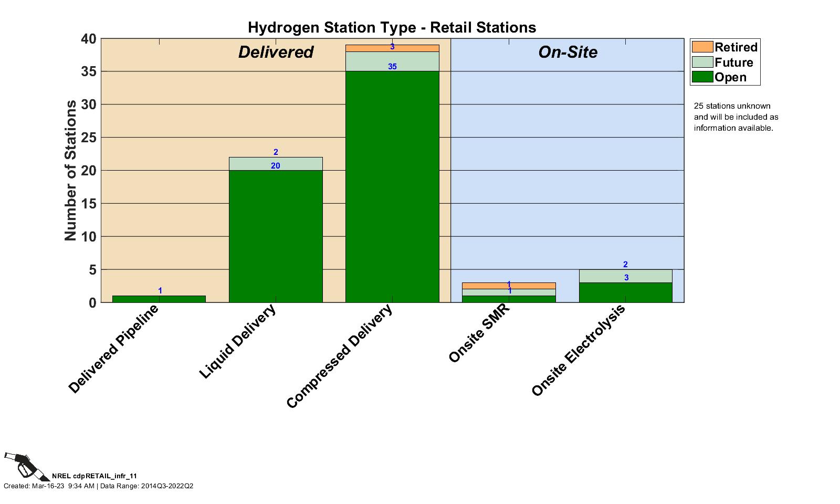
Task: Click the Liquid Delivery axis label
Action: tap(237, 342)
